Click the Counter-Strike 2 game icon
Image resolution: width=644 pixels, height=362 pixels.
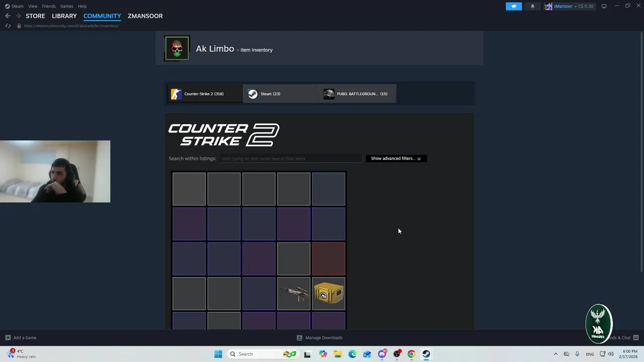tap(176, 94)
